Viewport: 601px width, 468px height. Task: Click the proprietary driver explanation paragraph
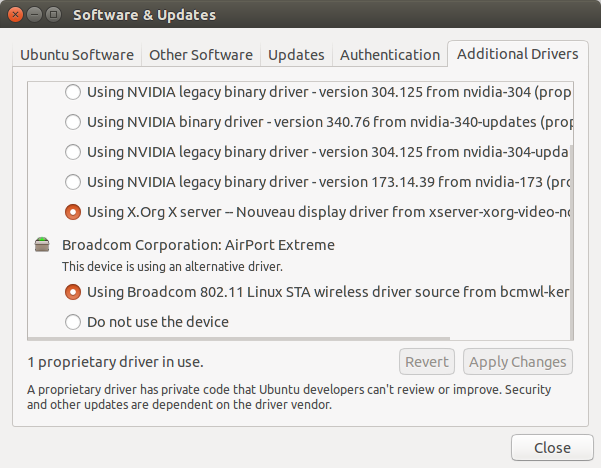pos(289,397)
